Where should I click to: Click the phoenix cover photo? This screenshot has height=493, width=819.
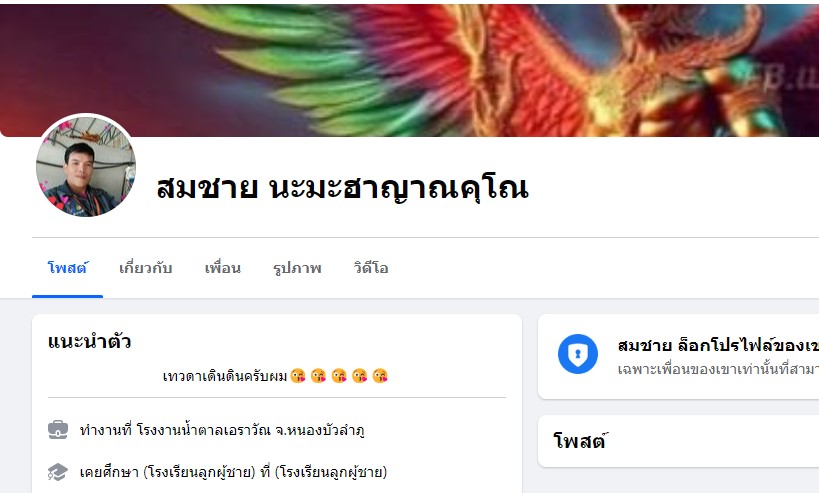(x=410, y=68)
